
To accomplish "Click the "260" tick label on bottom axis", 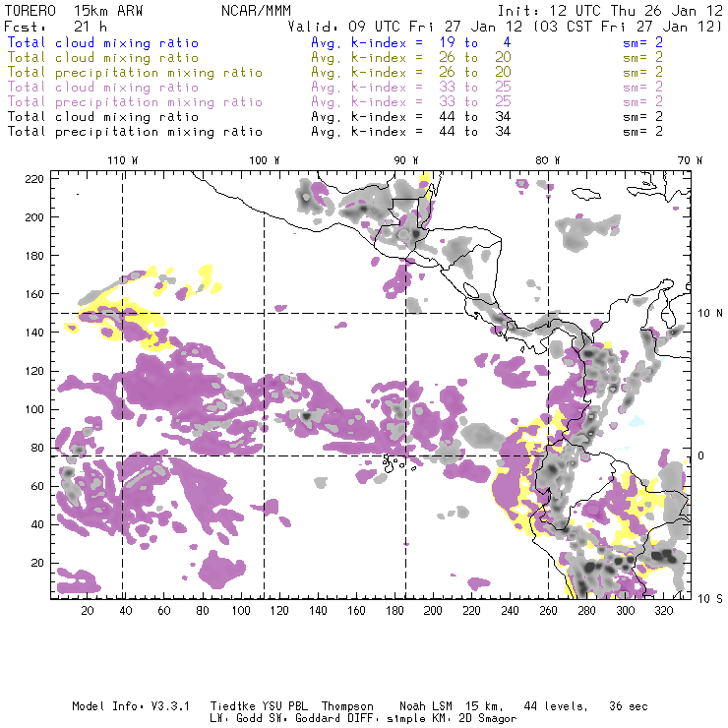I will pos(548,611).
